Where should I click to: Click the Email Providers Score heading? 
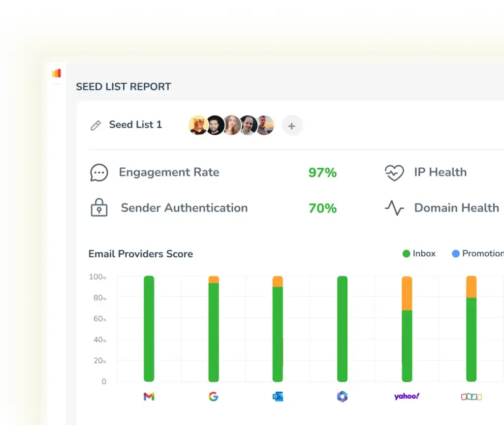point(141,254)
